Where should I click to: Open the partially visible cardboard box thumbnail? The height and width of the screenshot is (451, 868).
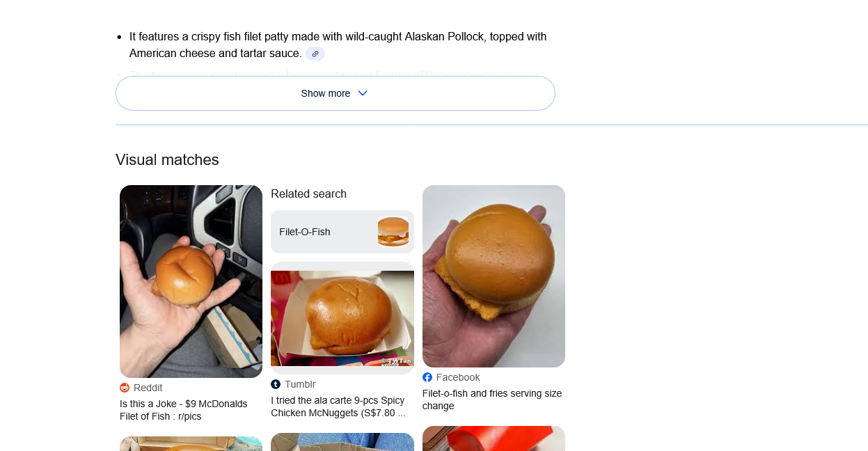click(x=191, y=444)
